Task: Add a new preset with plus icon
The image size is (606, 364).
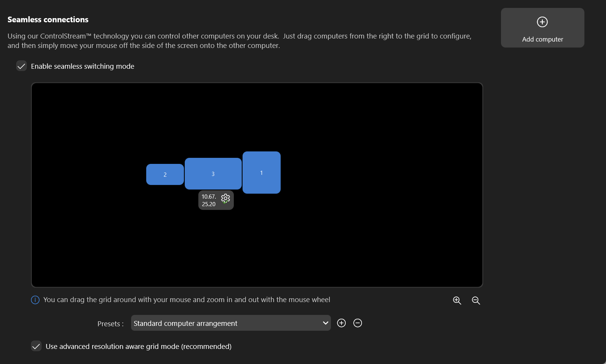Action: click(x=341, y=323)
